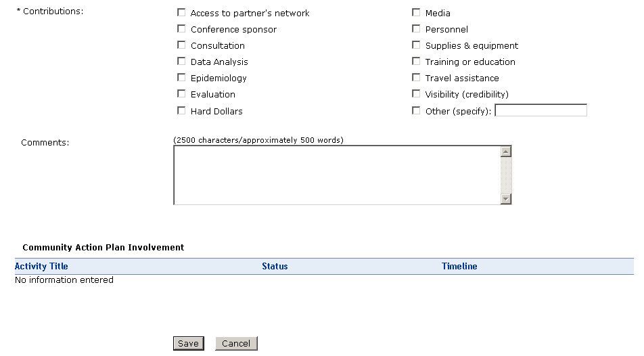The image size is (644, 356).
Task: Enable the Travel assistance checkbox
Action: [x=416, y=78]
